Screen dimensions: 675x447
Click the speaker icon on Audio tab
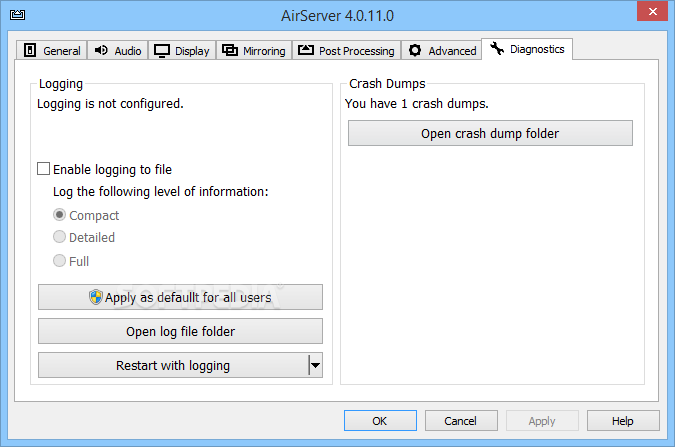tap(101, 50)
